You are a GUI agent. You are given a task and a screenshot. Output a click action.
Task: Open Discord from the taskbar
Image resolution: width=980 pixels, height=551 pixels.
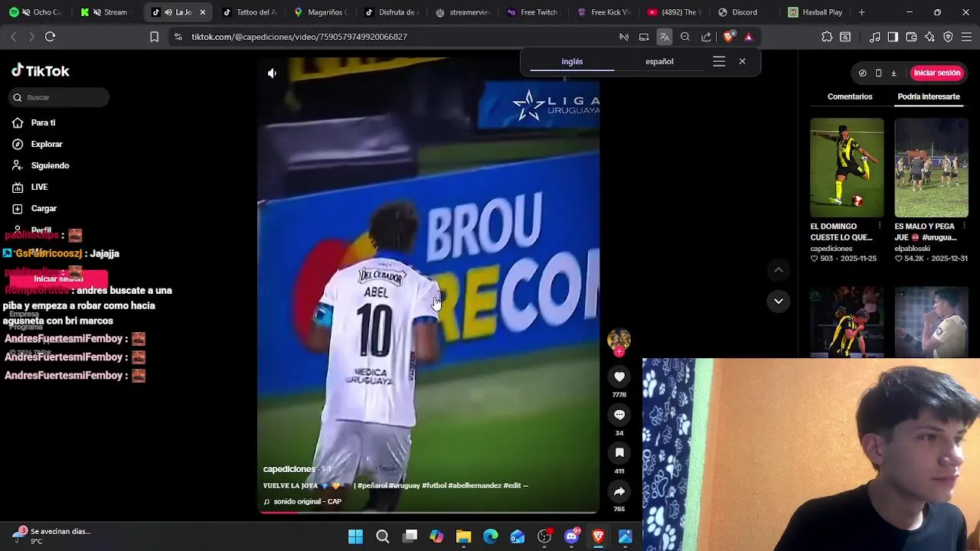571,536
